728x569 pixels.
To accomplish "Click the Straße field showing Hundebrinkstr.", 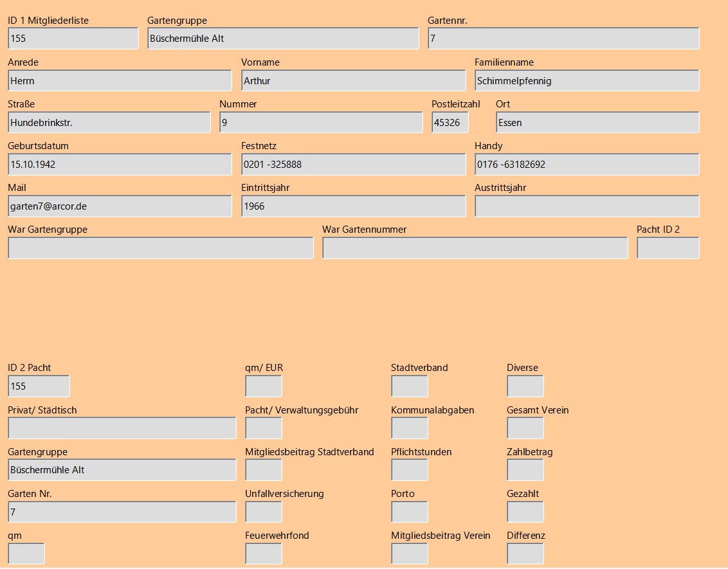I will (108, 122).
